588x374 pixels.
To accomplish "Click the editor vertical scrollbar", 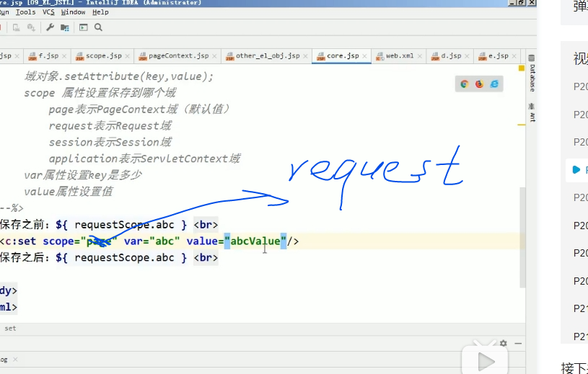I will (522, 237).
